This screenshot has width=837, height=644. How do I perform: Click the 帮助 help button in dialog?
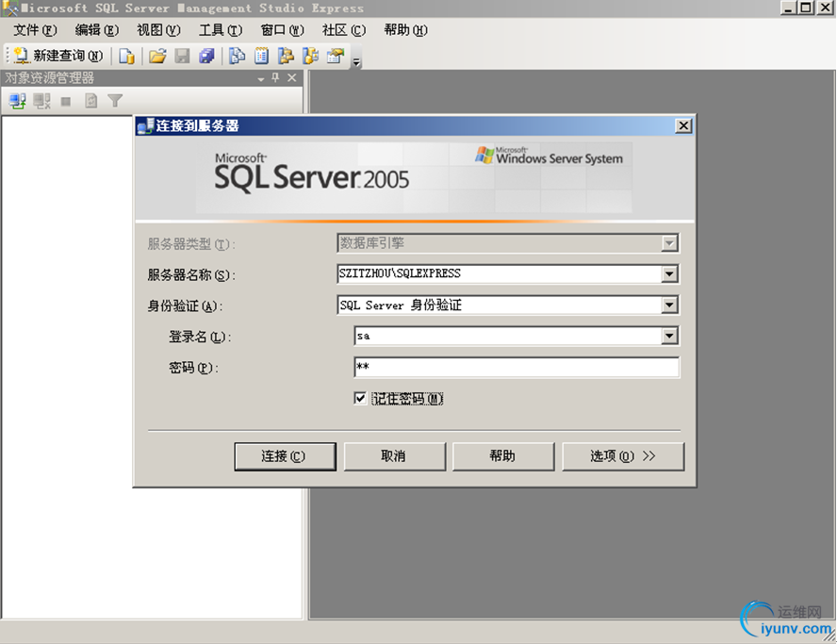[503, 456]
